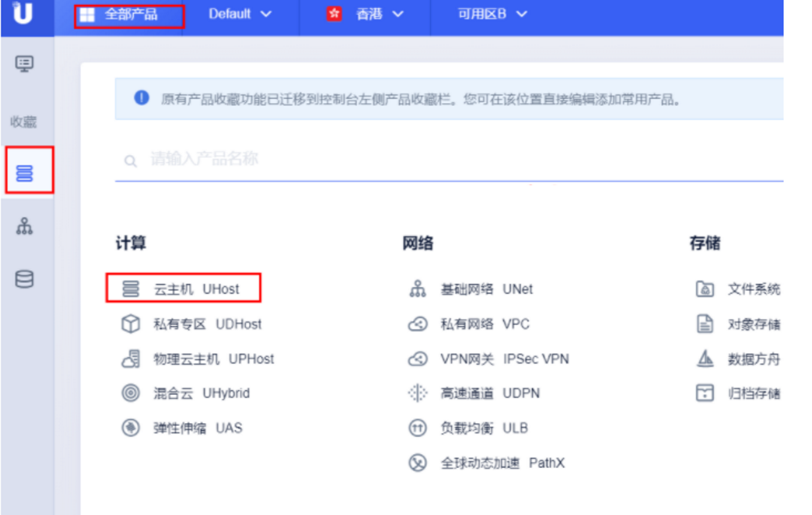This screenshot has height=515, width=812.
Task: Click the IPSec VPN cloud icon
Action: (418, 358)
